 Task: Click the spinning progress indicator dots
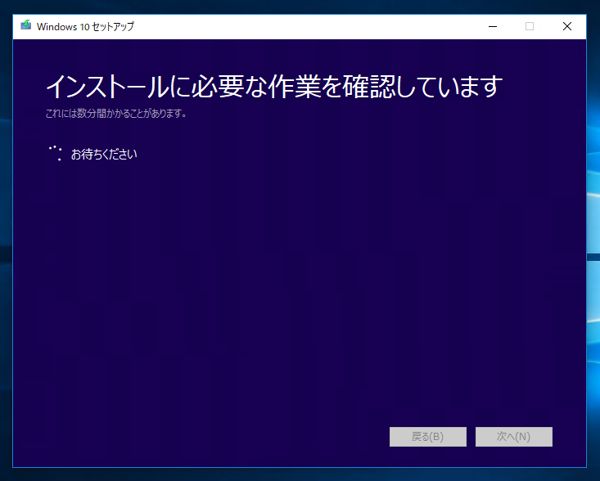pos(55,153)
